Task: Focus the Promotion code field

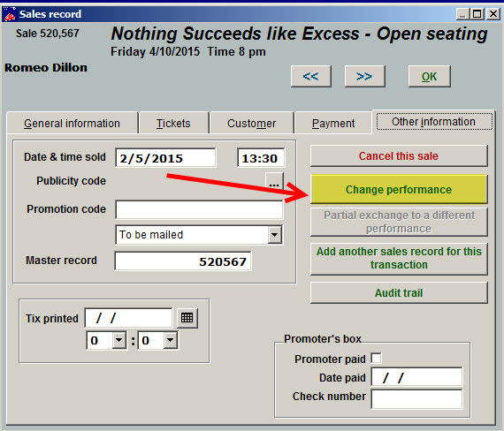Action: [199, 209]
